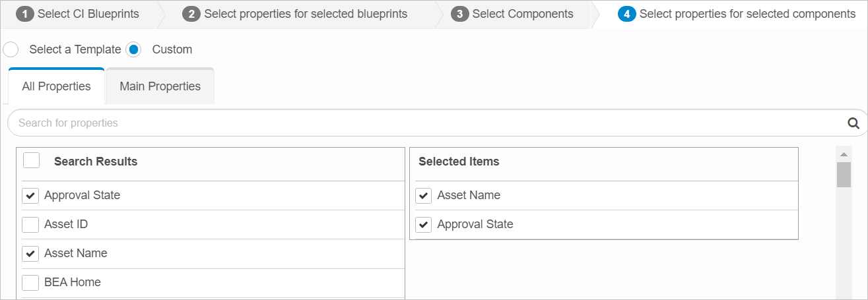Open step 3 Select Components

(512, 14)
